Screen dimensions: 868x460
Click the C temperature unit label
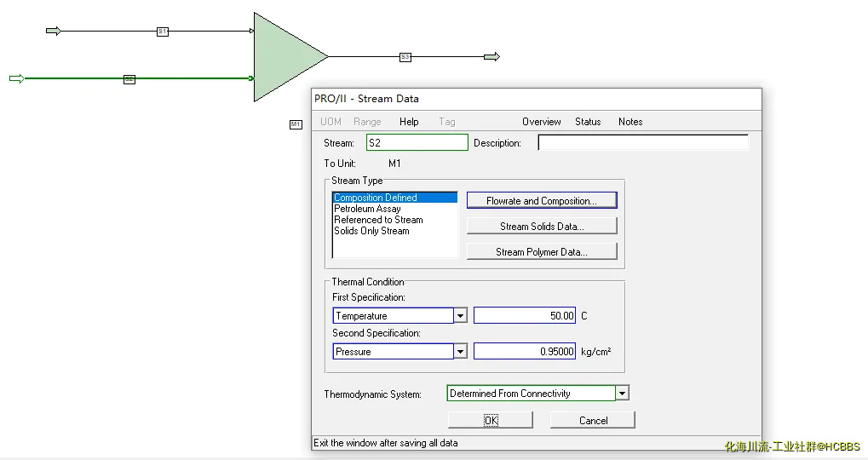coord(584,315)
